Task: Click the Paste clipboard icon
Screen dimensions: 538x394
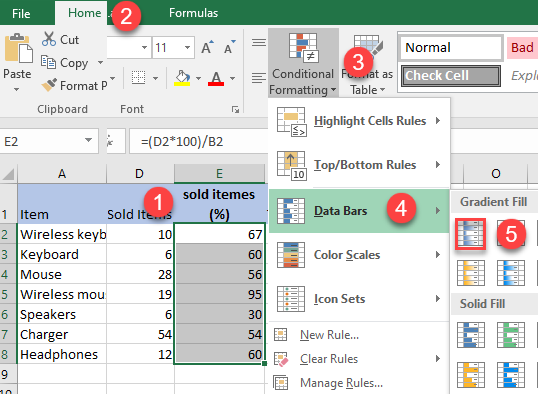Action: [19, 48]
